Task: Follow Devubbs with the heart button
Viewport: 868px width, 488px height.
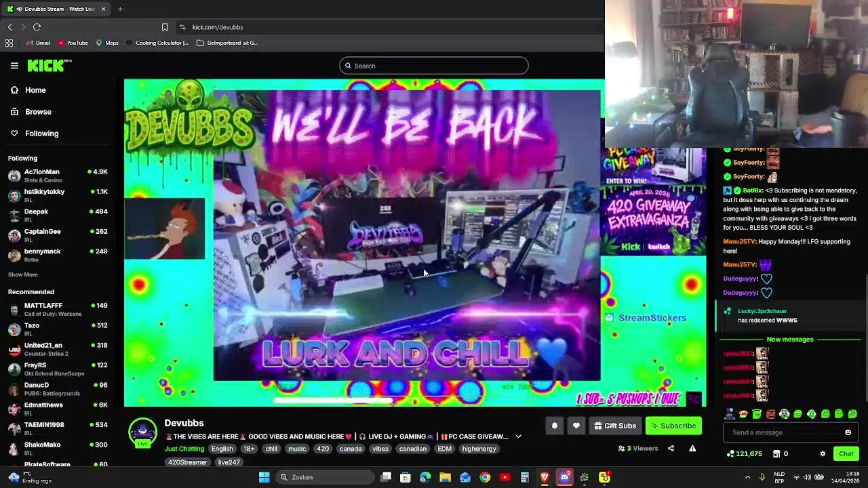Action: click(576, 426)
